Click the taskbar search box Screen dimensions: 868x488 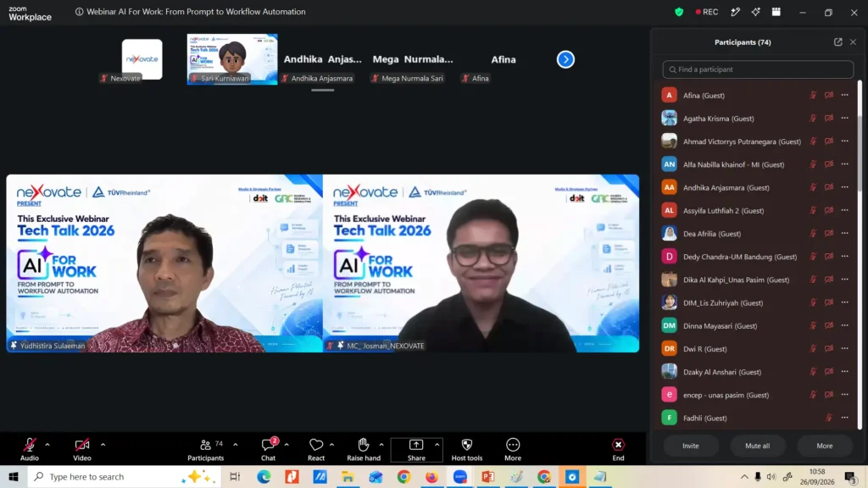[x=125, y=476]
